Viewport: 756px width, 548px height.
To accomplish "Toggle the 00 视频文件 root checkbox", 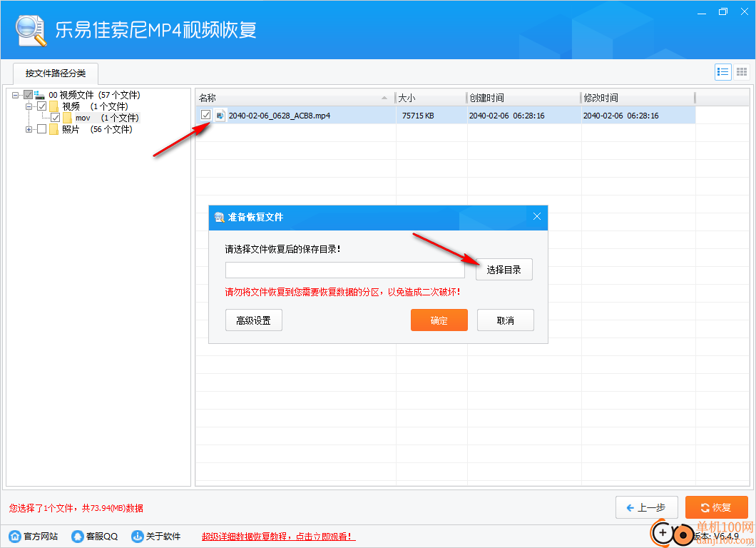I will 28,95.
